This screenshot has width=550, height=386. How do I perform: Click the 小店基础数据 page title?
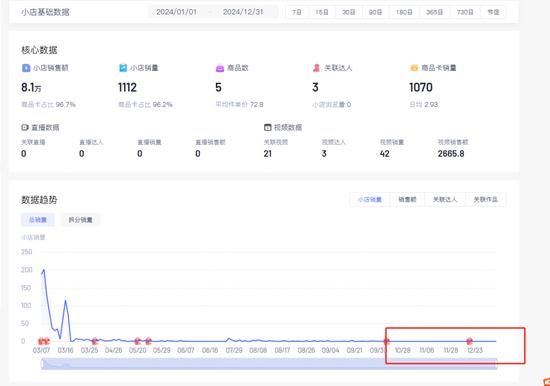click(45, 12)
